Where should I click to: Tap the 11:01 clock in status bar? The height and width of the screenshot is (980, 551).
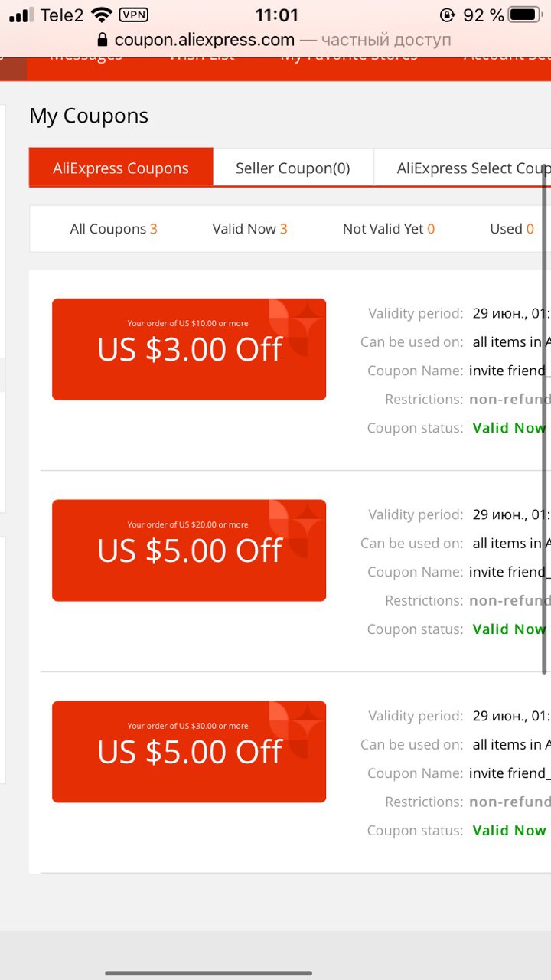[276, 15]
